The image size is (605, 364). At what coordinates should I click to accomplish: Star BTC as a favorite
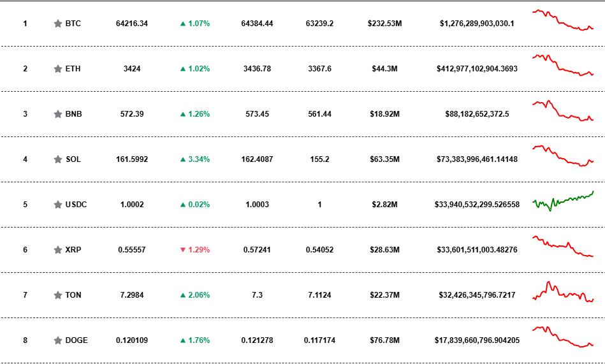click(58, 24)
